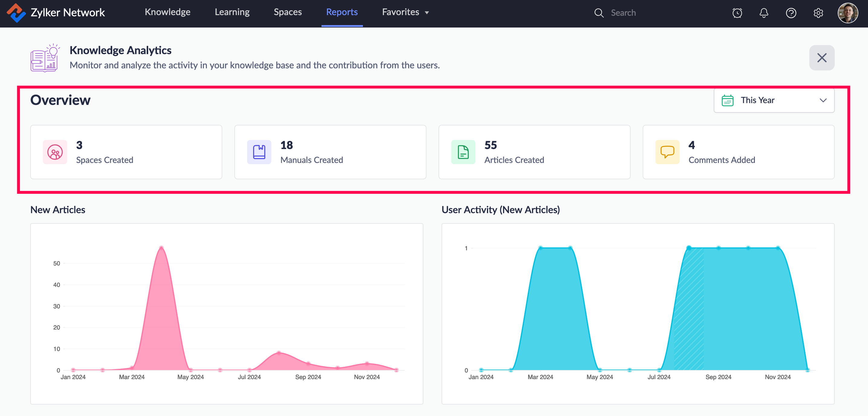Click the Articles Created document icon
The height and width of the screenshot is (416, 868).
pos(463,152)
